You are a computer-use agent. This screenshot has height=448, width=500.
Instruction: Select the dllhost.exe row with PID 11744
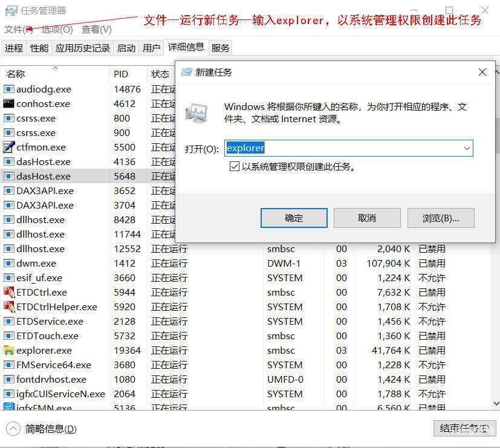[88, 234]
